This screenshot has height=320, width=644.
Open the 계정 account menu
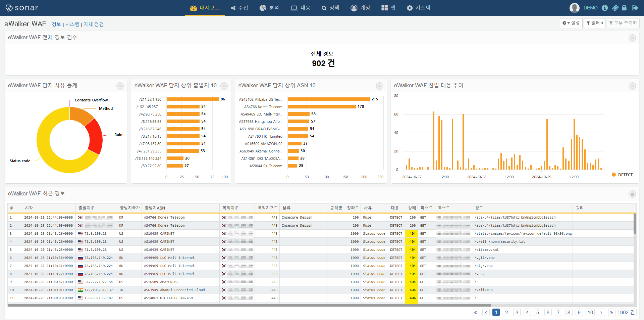click(x=360, y=8)
